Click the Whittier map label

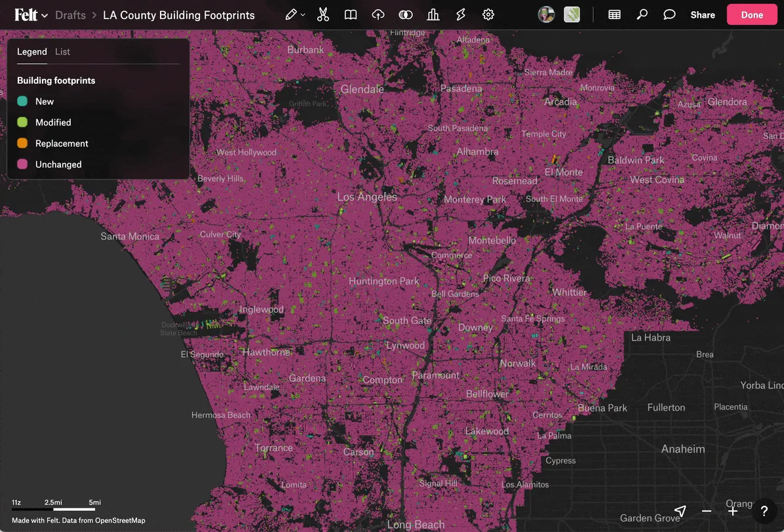coord(569,292)
